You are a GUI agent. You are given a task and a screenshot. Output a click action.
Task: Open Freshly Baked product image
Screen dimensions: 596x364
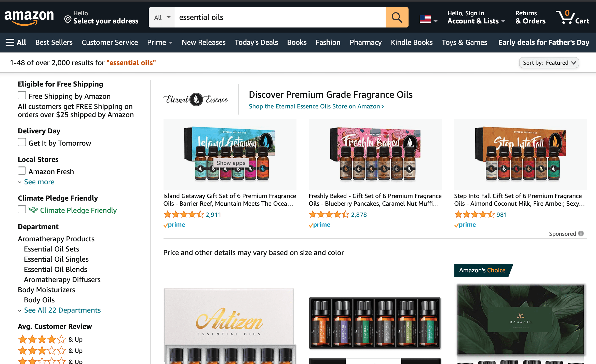375,154
